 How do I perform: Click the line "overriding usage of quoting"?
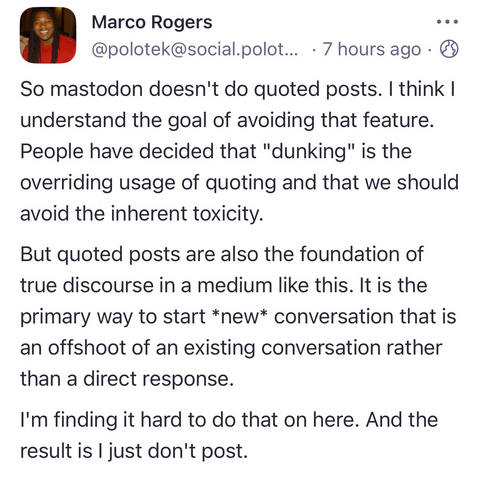pos(239,183)
